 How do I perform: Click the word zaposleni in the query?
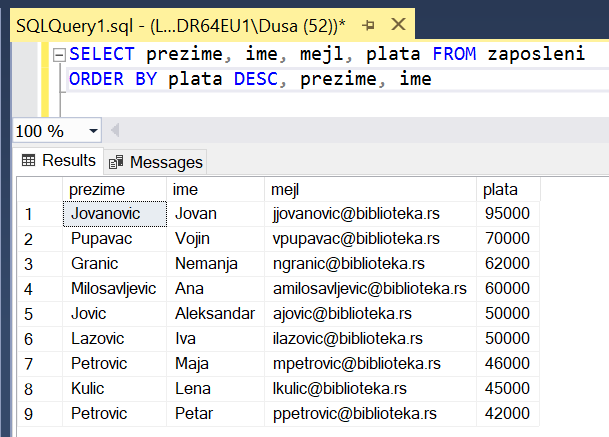535,55
